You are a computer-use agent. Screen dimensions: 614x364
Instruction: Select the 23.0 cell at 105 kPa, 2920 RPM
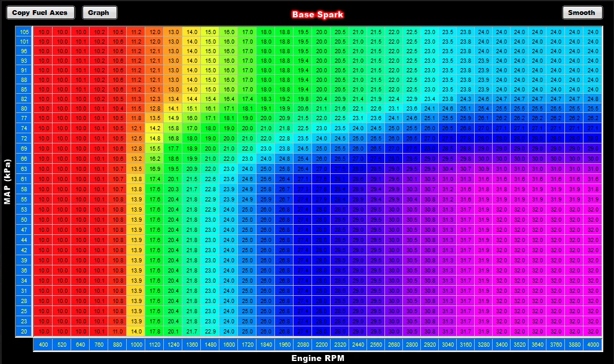[430, 32]
